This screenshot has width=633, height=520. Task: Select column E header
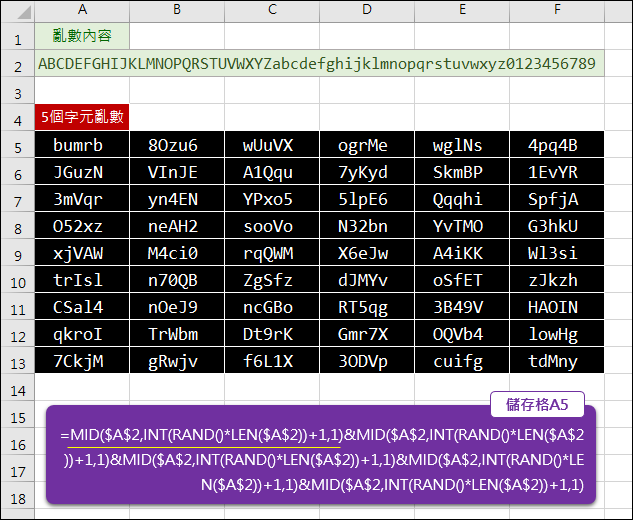462,11
